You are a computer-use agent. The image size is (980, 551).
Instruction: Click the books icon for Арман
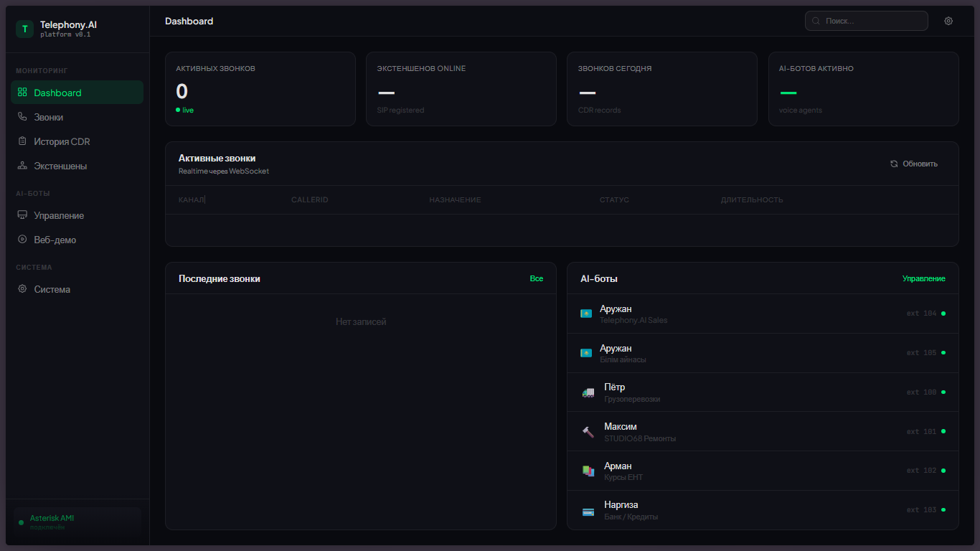[588, 471]
